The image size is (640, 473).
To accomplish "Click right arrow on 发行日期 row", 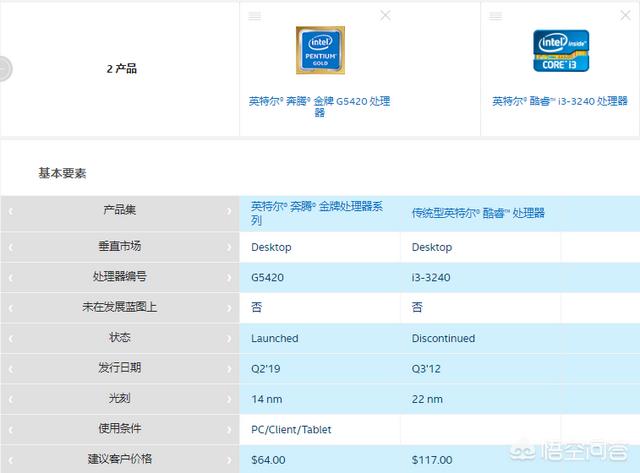I will pyautogui.click(x=229, y=369).
